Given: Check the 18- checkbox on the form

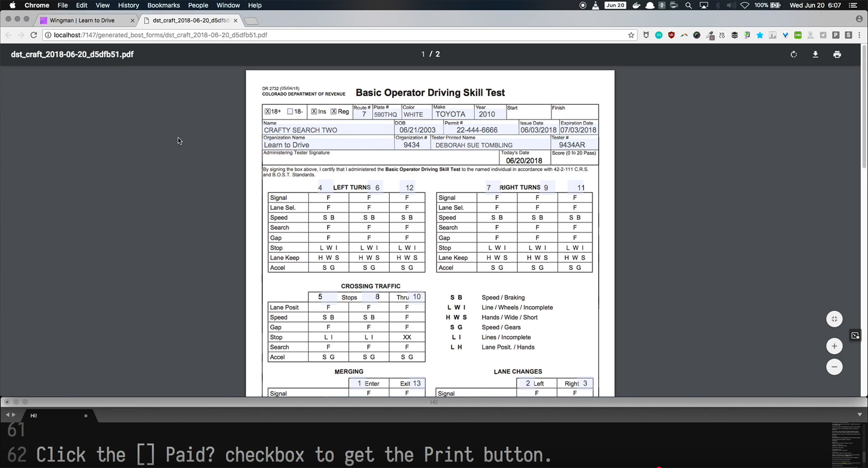Looking at the screenshot, I should tap(290, 112).
